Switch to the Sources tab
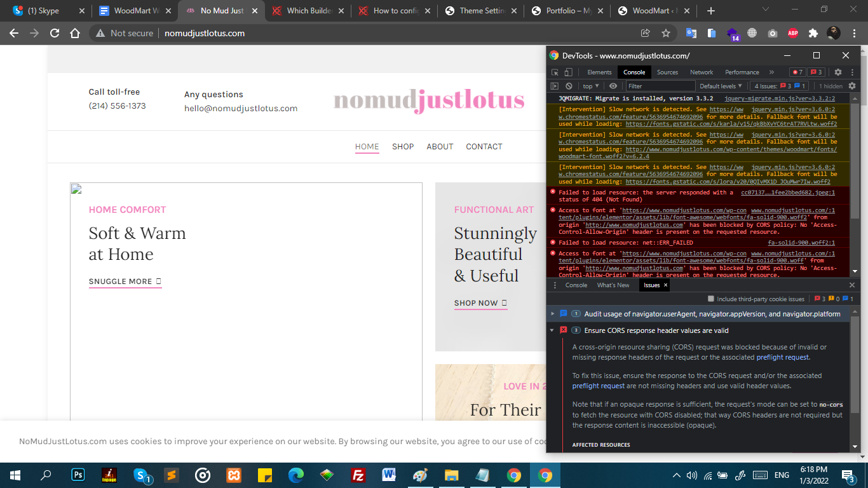Screen dimensions: 868x488 [667, 72]
